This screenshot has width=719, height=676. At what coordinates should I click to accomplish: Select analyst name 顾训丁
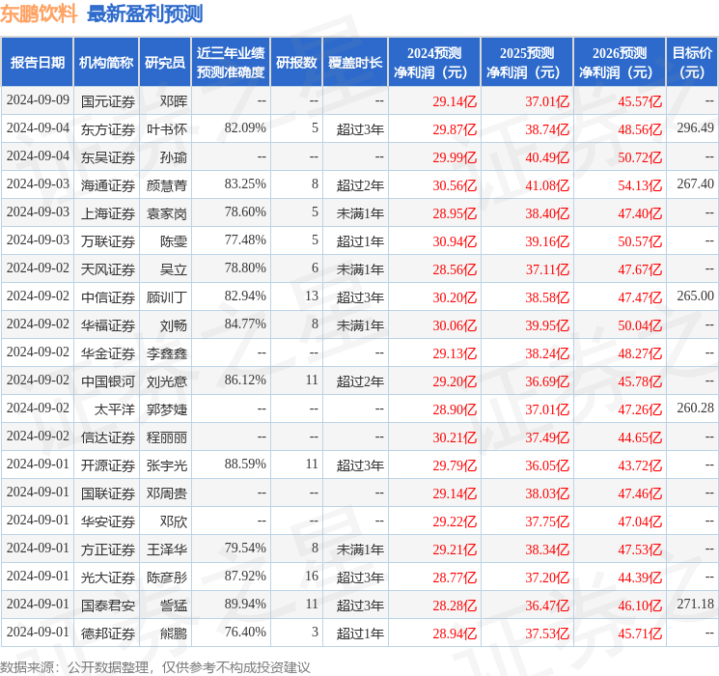pos(167,297)
